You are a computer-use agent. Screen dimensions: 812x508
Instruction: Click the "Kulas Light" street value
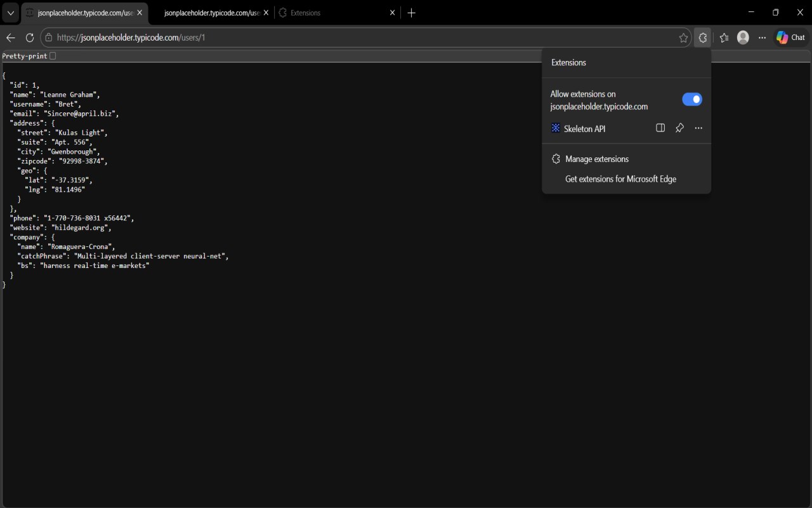[x=80, y=133]
